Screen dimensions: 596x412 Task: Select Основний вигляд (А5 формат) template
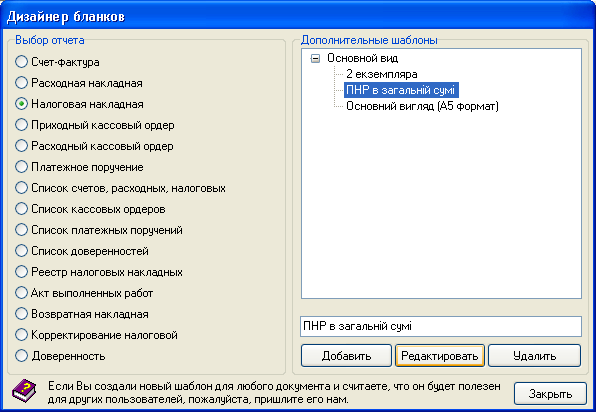click(422, 106)
